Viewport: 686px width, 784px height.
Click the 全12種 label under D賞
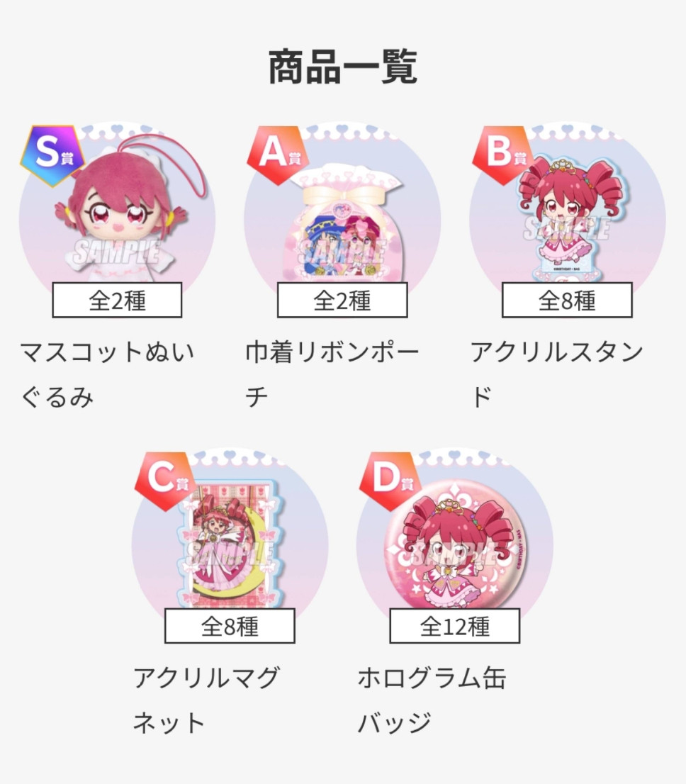tap(455, 626)
